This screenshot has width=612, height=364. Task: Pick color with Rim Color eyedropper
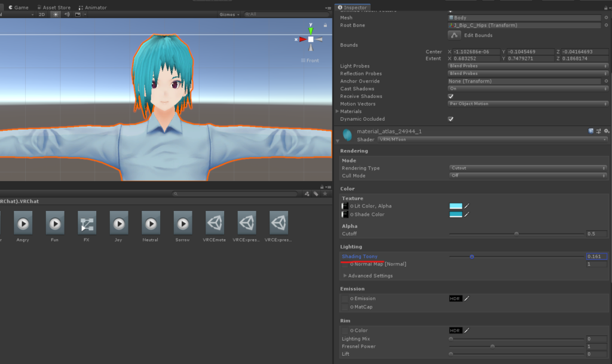click(466, 331)
